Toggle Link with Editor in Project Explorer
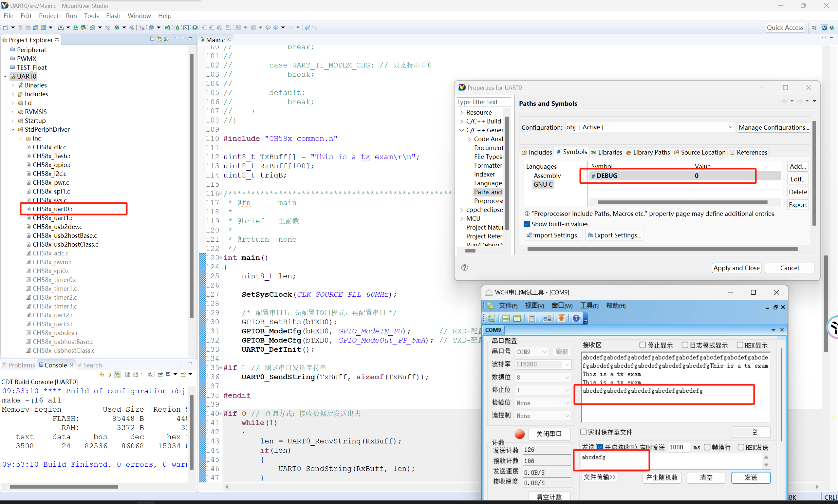The image size is (838, 504). pos(159,39)
